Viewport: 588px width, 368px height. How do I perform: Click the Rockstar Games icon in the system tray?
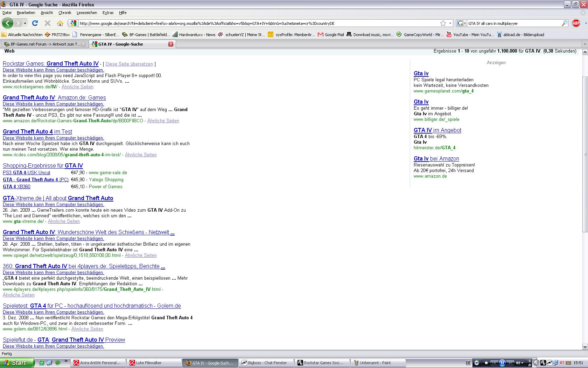point(543,363)
